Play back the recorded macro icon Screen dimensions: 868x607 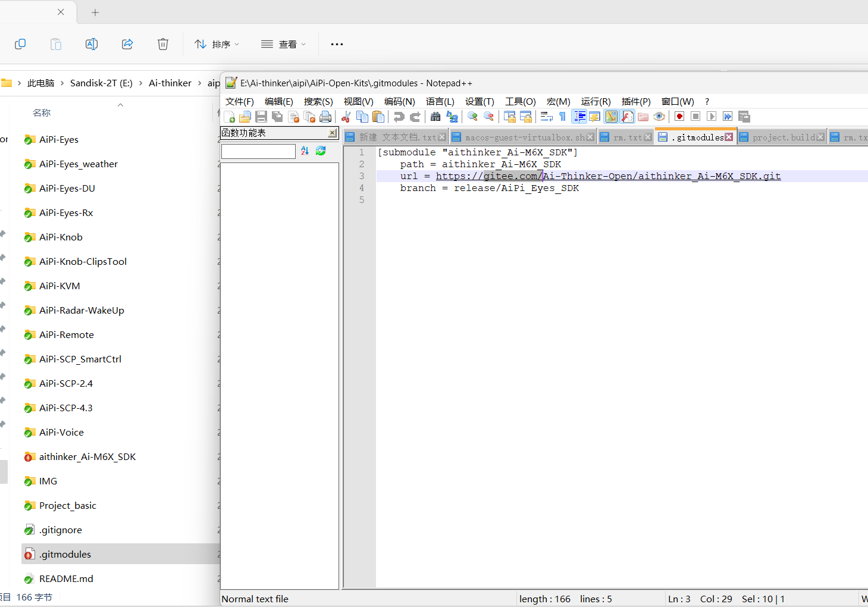711,117
